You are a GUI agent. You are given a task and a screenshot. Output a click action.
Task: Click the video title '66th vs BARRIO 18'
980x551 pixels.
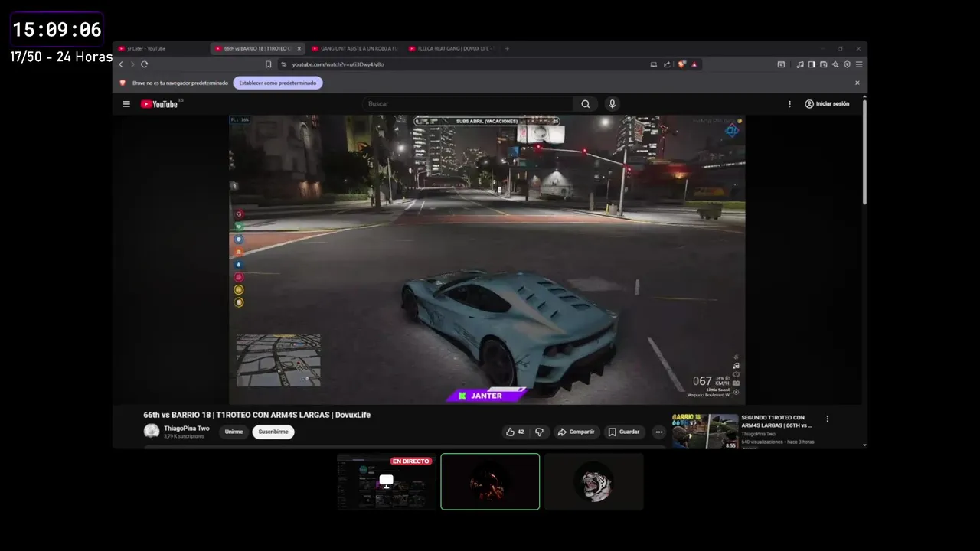(256, 415)
